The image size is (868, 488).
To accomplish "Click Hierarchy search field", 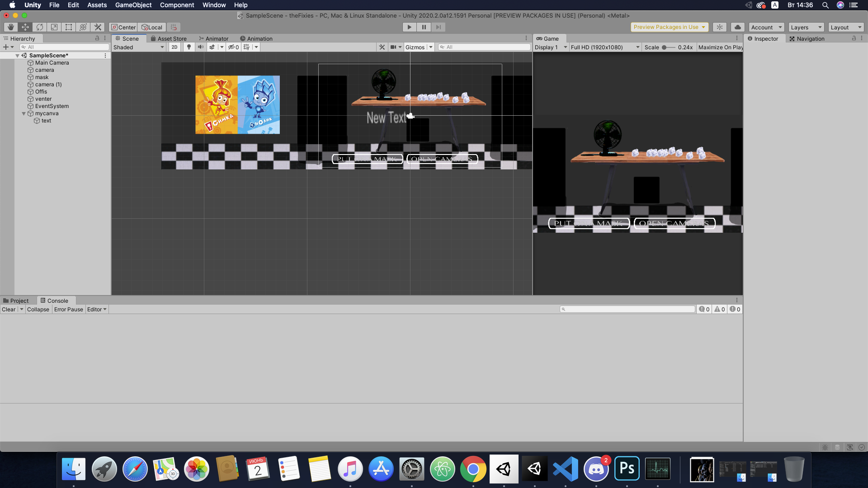I will pos(64,47).
